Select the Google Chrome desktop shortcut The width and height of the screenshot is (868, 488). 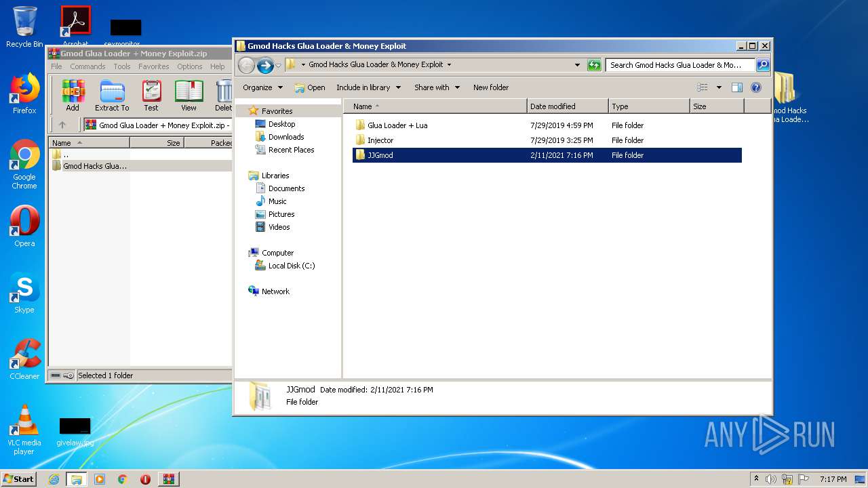(24, 165)
